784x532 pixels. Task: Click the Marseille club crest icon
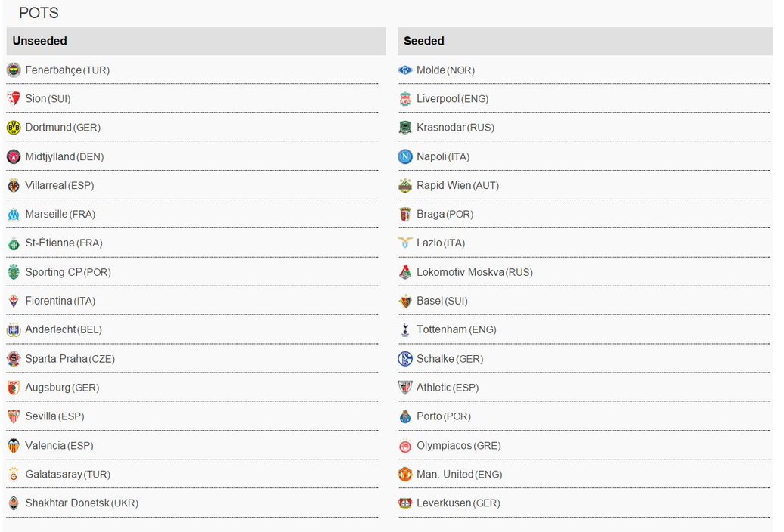[x=14, y=215]
